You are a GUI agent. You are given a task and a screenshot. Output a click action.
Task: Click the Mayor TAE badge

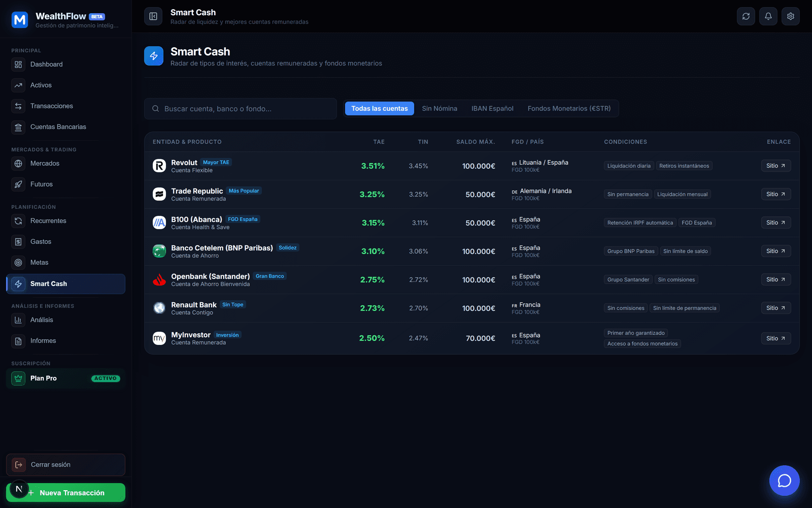[x=216, y=163]
